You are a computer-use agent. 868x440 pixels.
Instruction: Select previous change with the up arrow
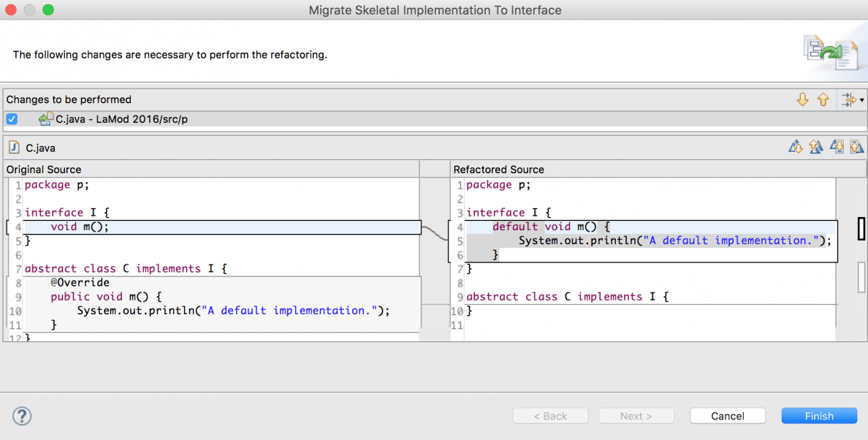point(823,99)
